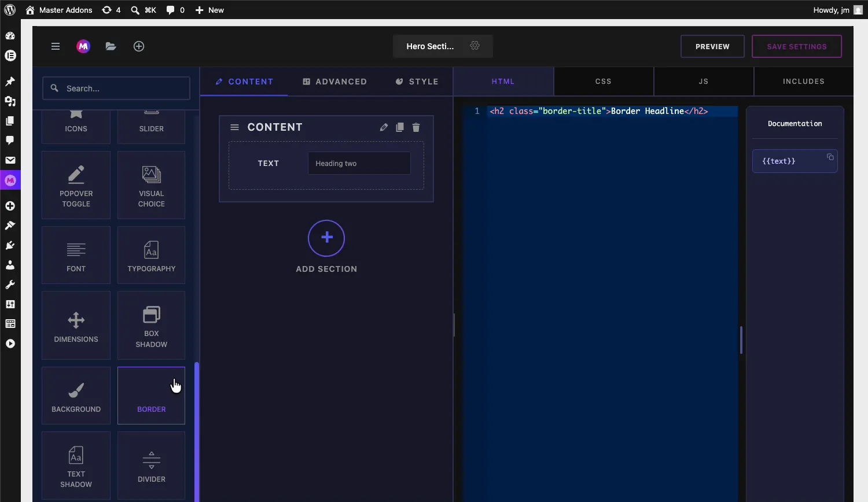Open WordPress Dashboard sidebar icon
This screenshot has height=502, width=868.
pyautogui.click(x=10, y=36)
